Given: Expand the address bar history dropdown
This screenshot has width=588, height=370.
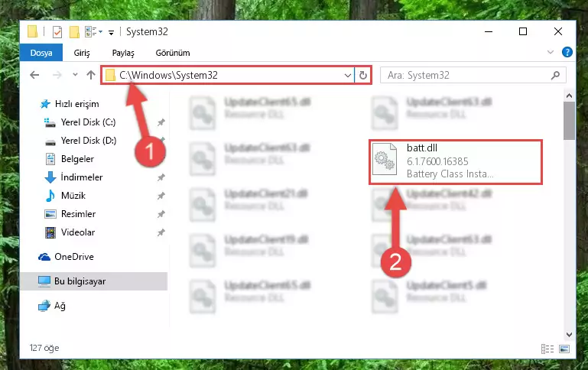Looking at the screenshot, I should click(348, 76).
